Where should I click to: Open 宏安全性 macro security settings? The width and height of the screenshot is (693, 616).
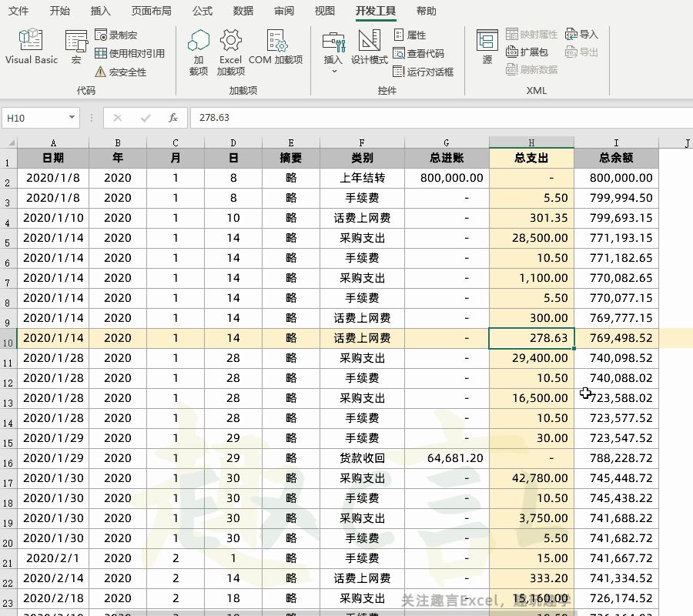[126, 72]
